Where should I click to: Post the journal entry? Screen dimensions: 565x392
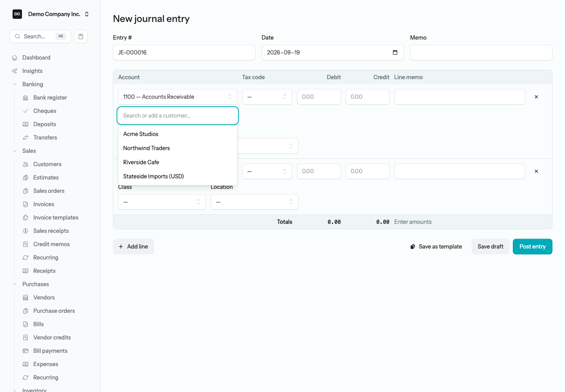click(x=532, y=247)
